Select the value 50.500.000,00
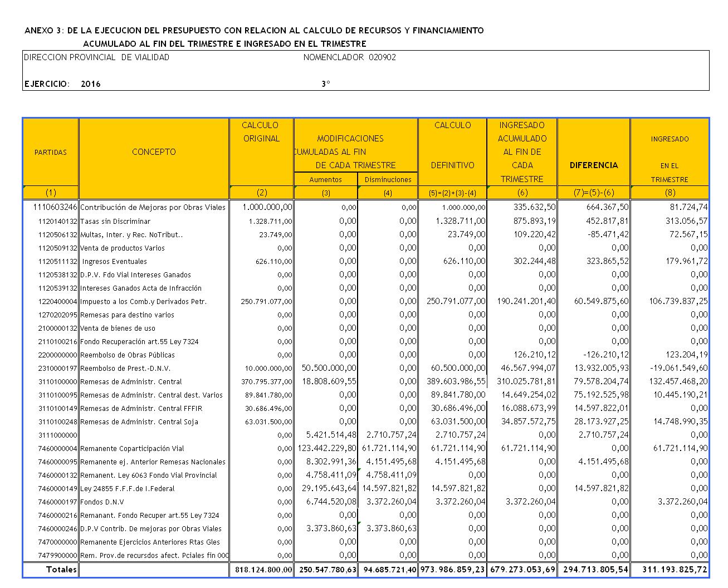 [329, 368]
